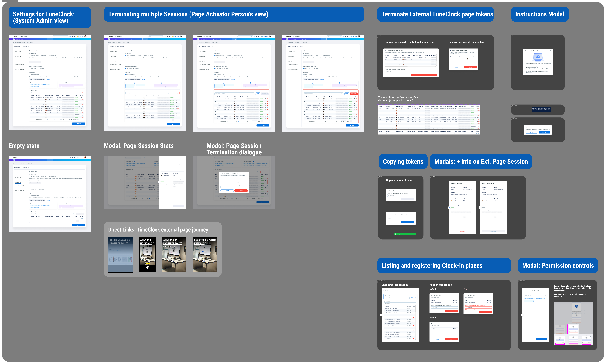
Task: Select the Modal: Permission controls heading
Action: tap(558, 265)
